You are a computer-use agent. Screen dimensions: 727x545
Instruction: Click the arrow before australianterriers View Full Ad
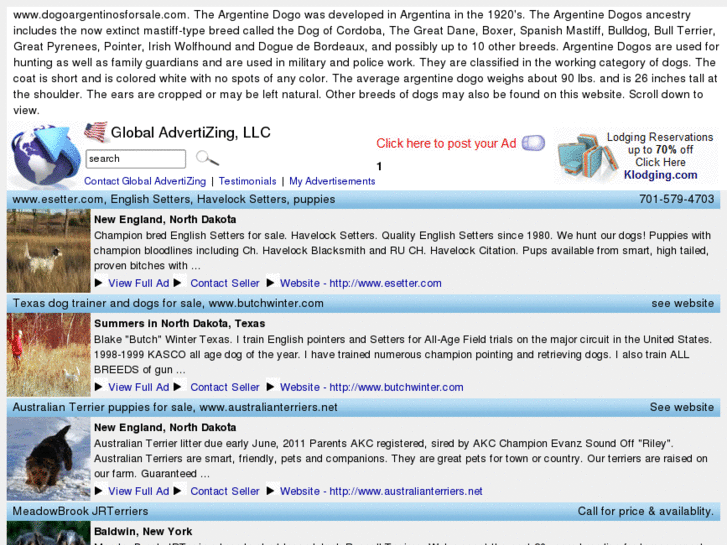[98, 490]
